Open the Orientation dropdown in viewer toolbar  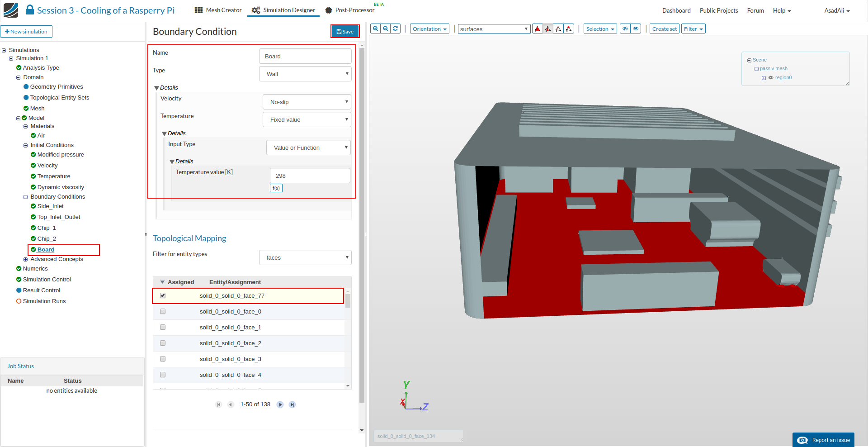tap(429, 29)
